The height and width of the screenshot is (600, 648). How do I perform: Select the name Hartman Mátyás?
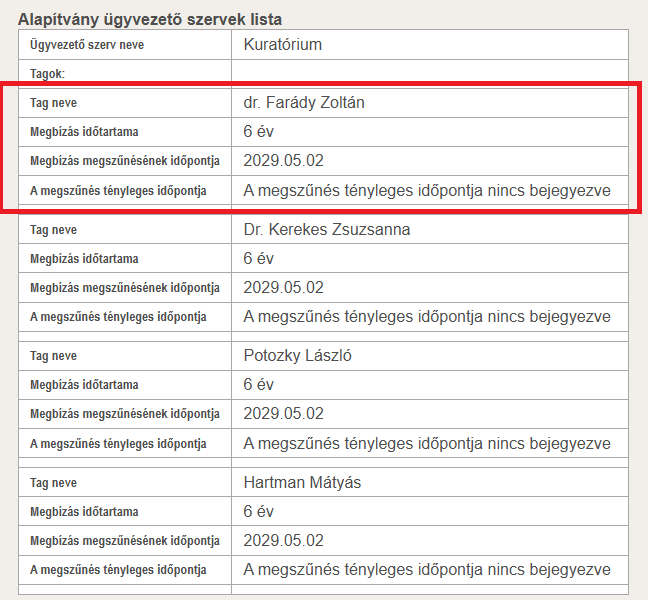(302, 483)
